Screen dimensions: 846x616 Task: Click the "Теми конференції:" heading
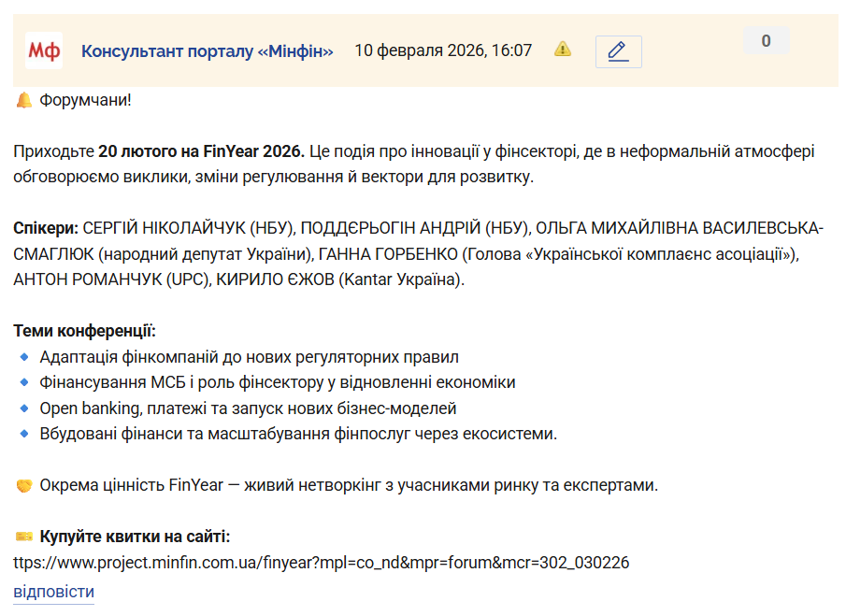coord(85,331)
